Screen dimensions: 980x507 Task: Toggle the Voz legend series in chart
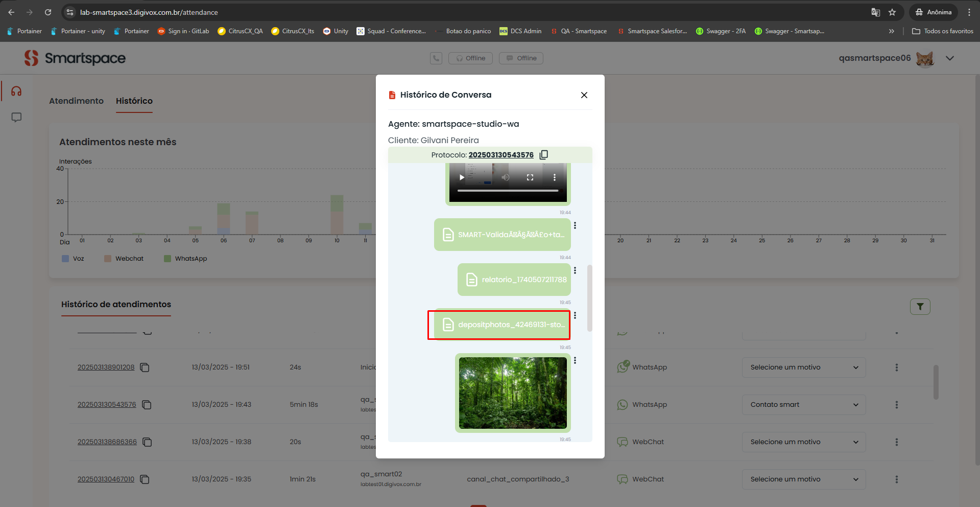click(73, 259)
